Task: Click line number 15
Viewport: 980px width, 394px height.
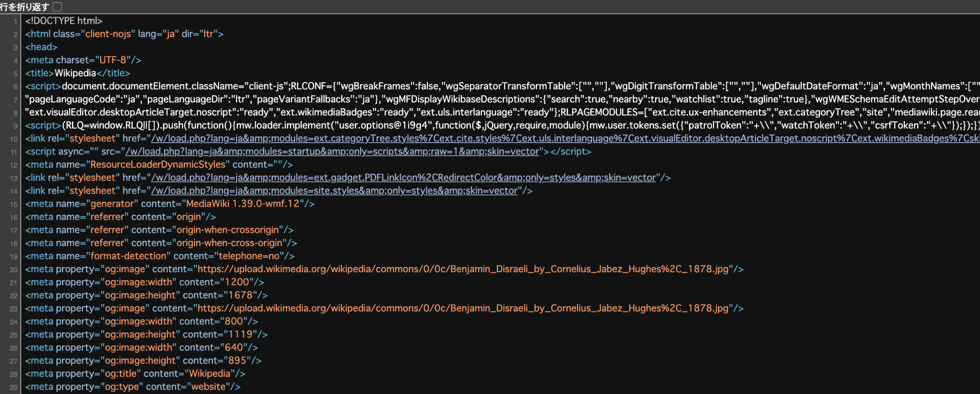Action: click(x=13, y=204)
